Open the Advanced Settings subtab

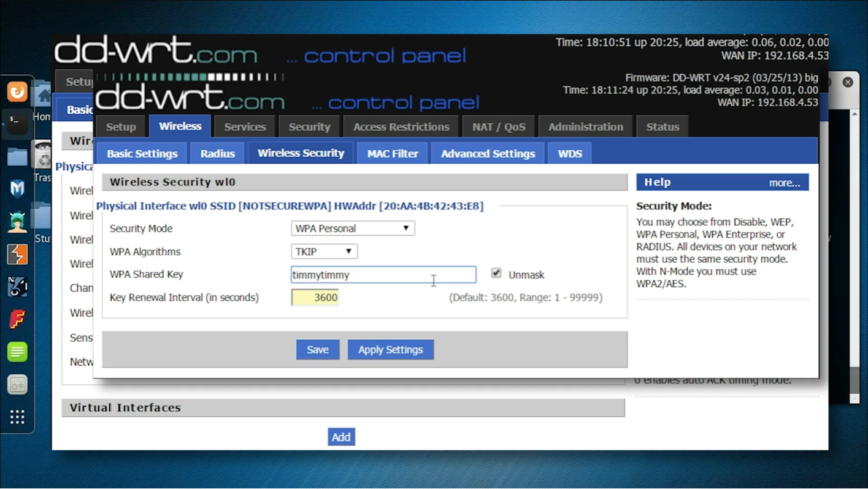click(488, 153)
